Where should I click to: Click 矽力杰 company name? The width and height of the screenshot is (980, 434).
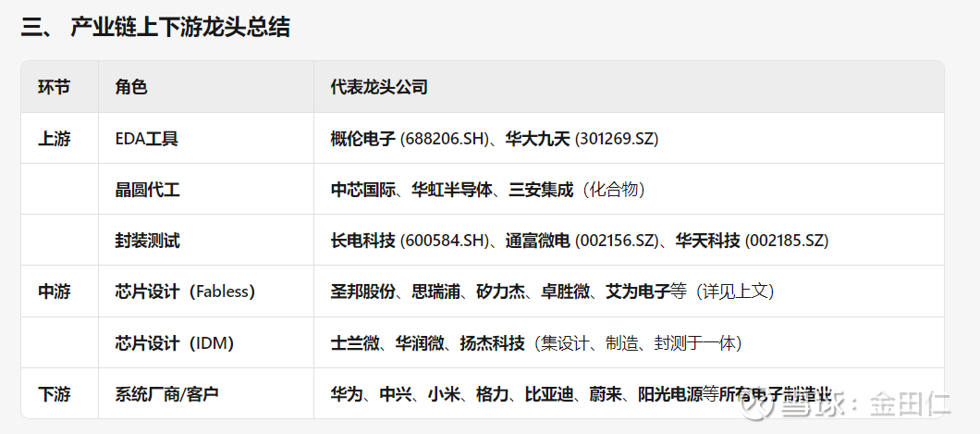click(500, 291)
